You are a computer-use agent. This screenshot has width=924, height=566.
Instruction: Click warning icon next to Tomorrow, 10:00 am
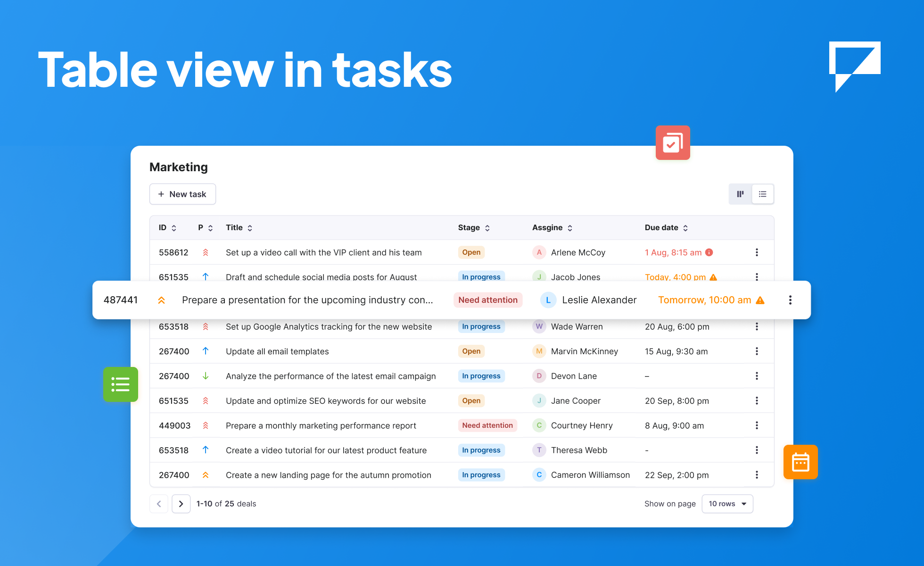[760, 300]
